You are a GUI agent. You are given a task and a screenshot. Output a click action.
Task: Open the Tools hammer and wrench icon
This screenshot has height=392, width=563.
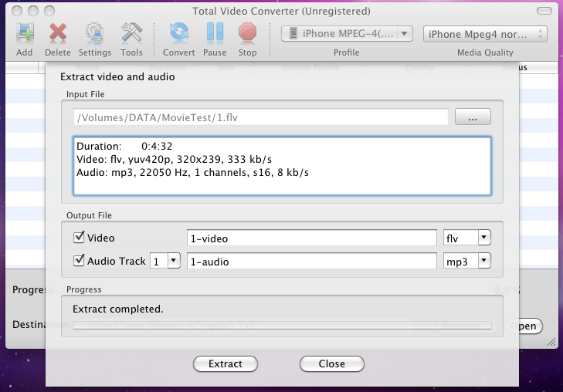[131, 33]
